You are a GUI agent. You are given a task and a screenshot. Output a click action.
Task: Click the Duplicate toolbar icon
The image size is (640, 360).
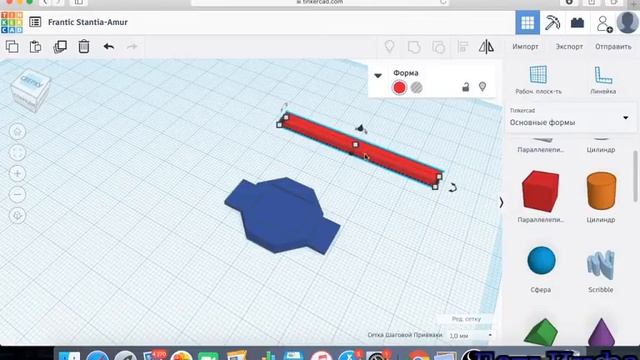click(60, 47)
